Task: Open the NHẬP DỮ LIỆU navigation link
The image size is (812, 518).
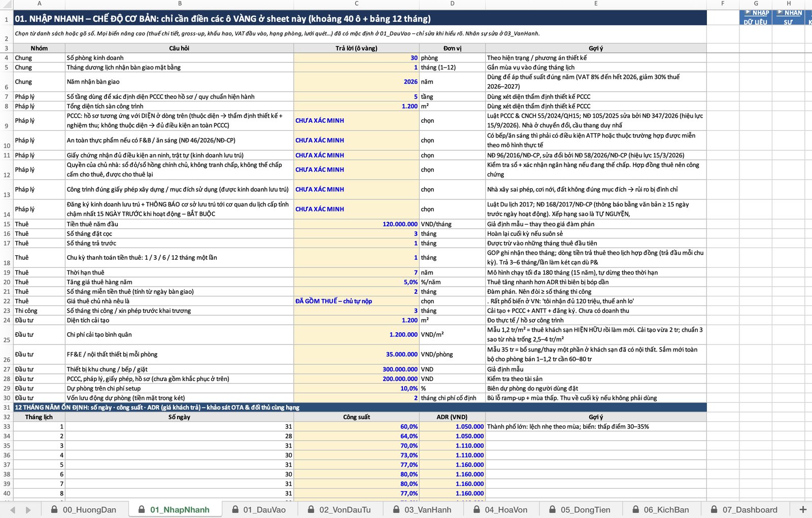Action: [756, 17]
